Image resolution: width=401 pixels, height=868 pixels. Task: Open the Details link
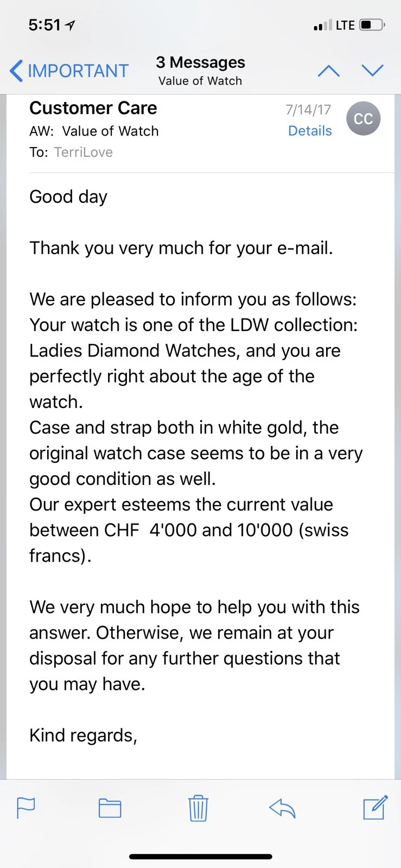point(310,131)
